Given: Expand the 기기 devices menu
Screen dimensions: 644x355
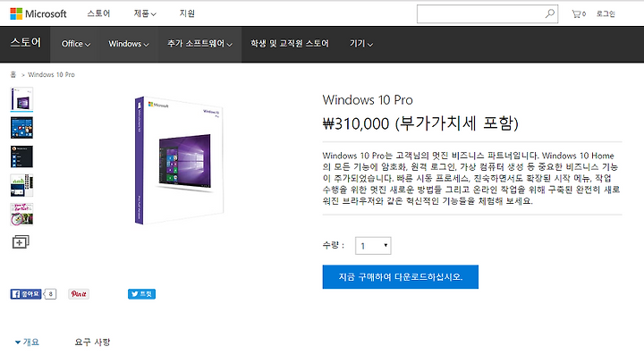Looking at the screenshot, I should point(361,44).
